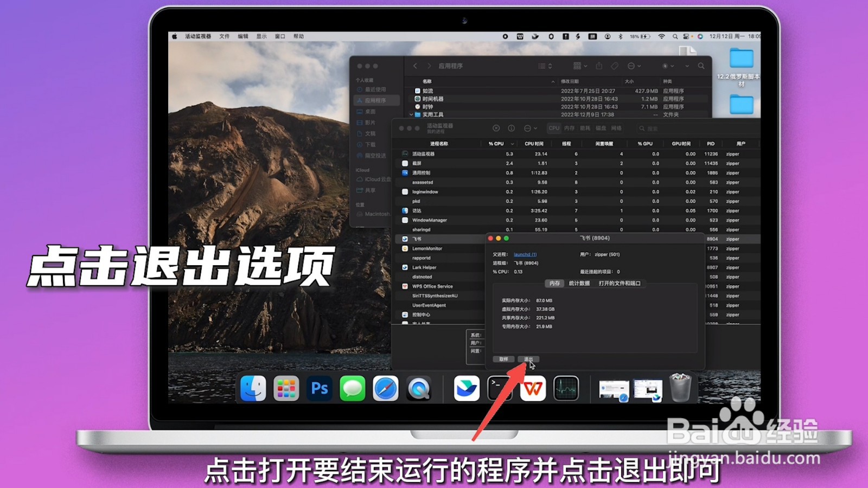Click the Share icon in the Finder toolbar

(599, 66)
